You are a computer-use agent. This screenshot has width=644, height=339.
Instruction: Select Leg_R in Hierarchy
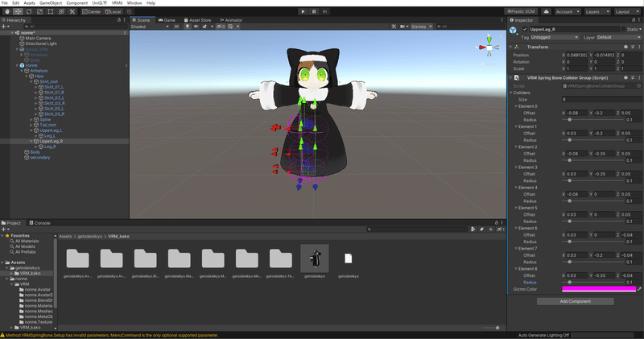[50, 147]
